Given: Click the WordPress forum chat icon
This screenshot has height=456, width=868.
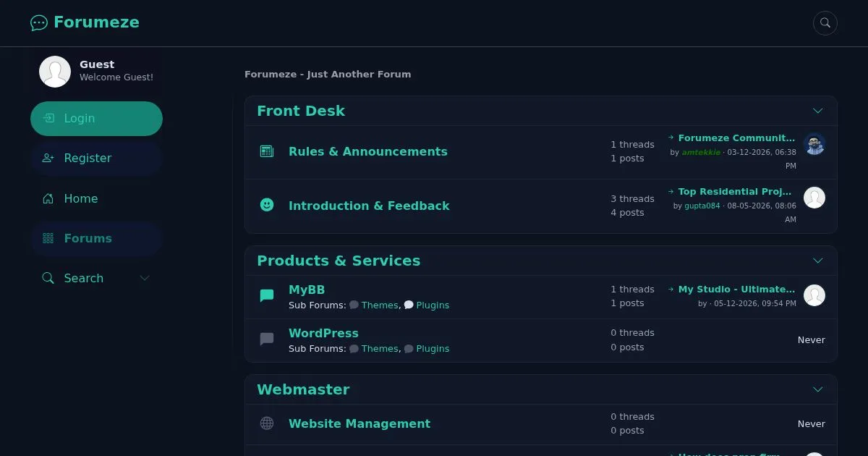Looking at the screenshot, I should pyautogui.click(x=267, y=339).
